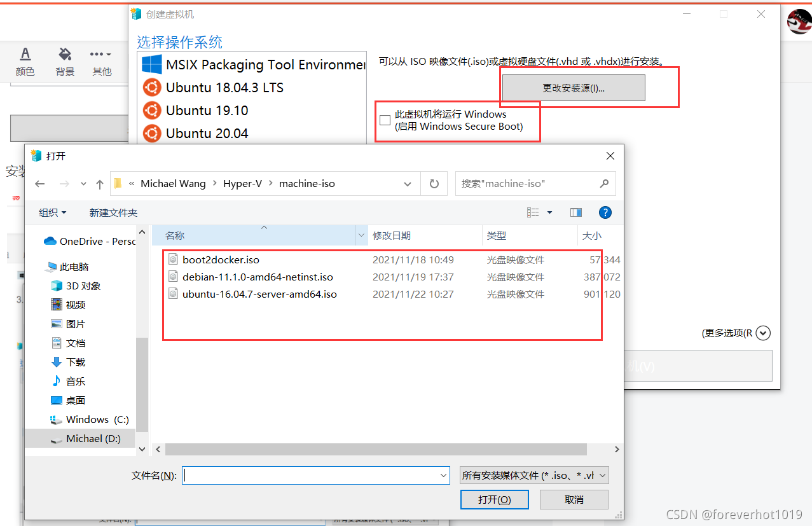Select 此电脑 in the navigation pane
This screenshot has width=812, height=526.
tap(67, 267)
